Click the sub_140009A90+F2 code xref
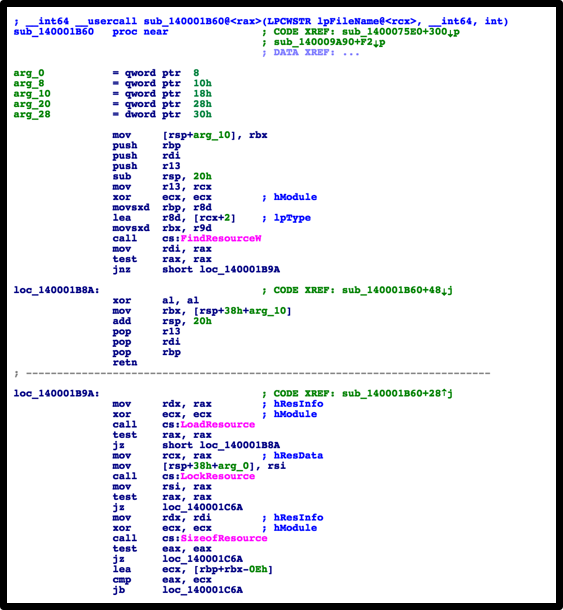 [329, 42]
